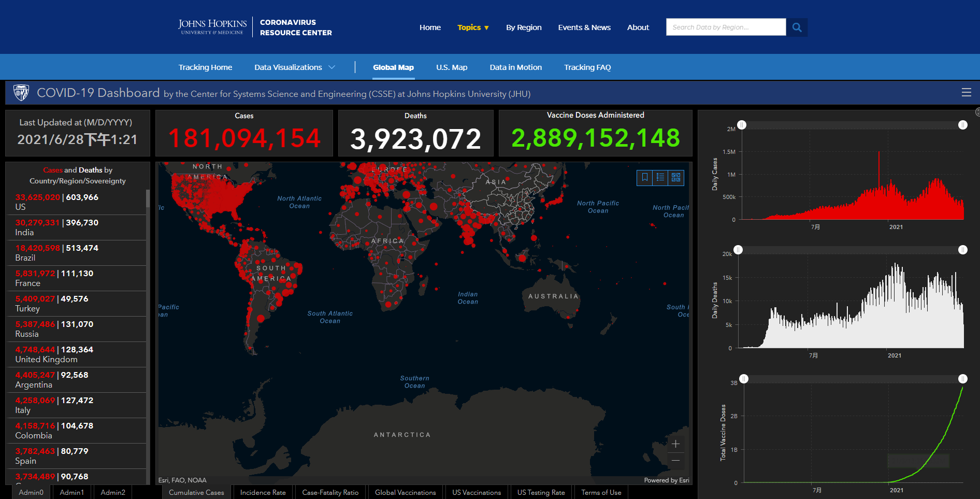Open the Terms of Use tab
Screen dimensions: 980x499
click(601, 492)
